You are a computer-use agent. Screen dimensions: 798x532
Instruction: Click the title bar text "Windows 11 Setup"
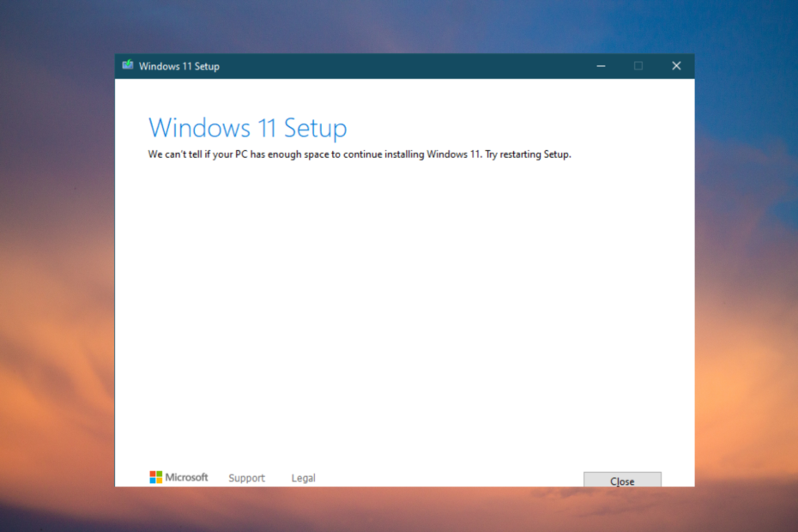pos(179,66)
